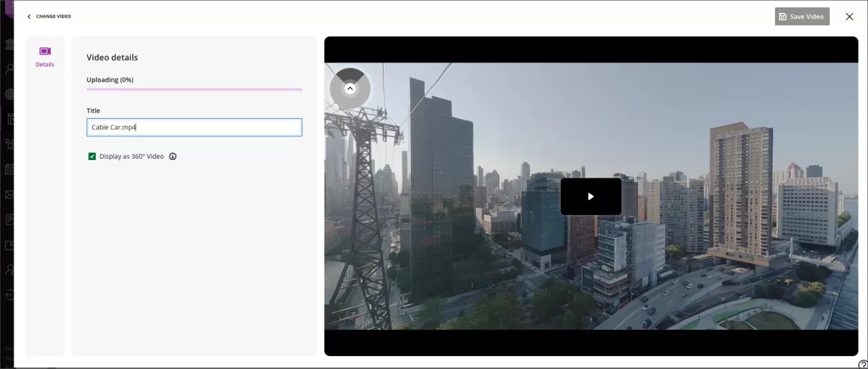Click the back chevron beside Change Video

pyautogui.click(x=28, y=16)
